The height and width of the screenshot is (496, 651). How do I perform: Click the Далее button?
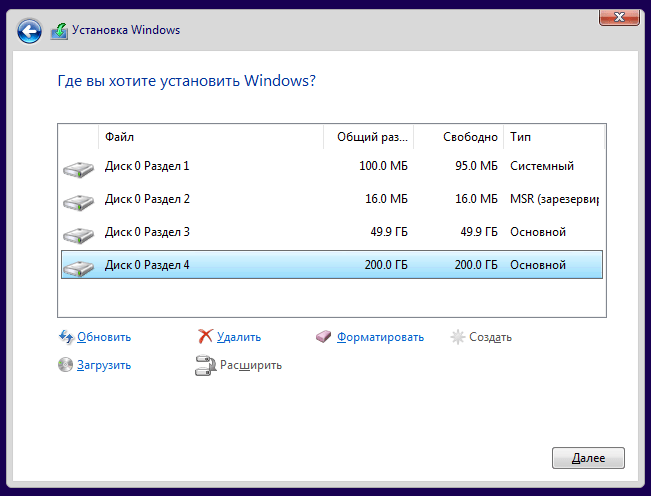point(588,458)
